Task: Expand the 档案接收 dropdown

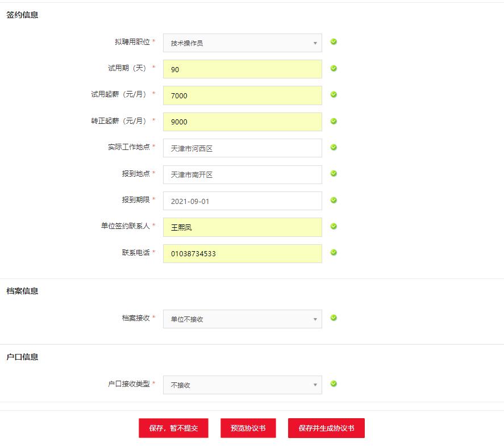Action: 242,319
